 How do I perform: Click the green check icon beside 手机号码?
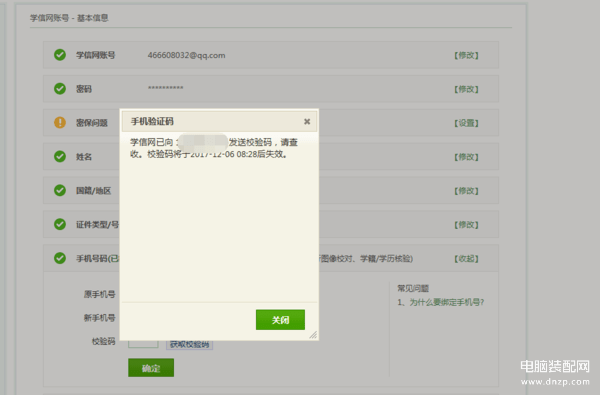click(60, 258)
